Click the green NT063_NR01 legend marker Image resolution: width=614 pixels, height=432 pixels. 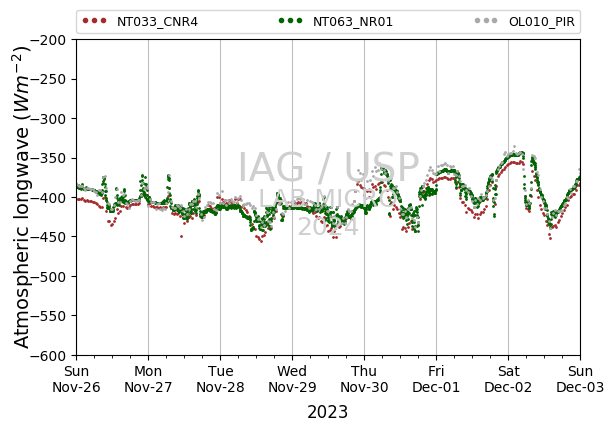290,20
